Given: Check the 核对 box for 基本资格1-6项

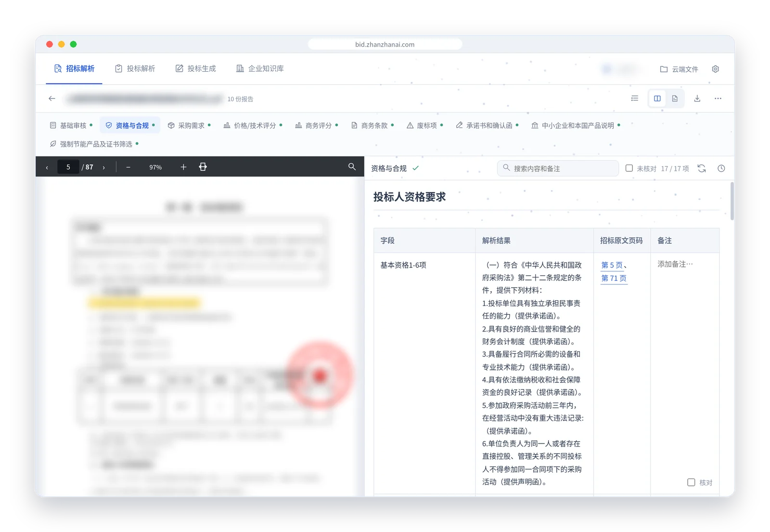Looking at the screenshot, I should click(691, 482).
